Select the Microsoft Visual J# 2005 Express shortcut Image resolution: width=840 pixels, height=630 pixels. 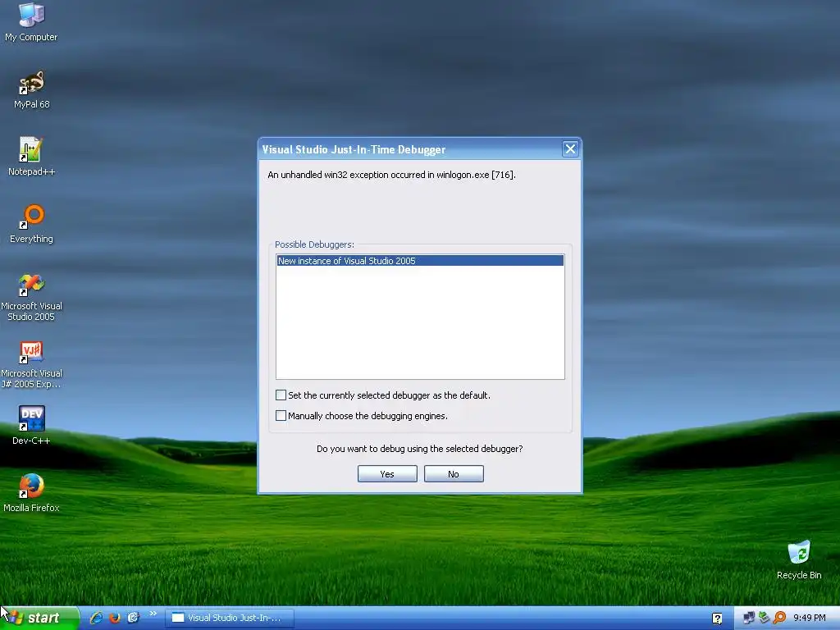(31, 365)
